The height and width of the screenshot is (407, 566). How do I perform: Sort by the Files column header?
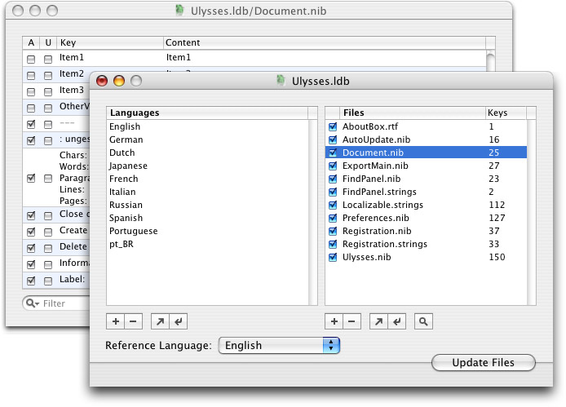[x=412, y=113]
